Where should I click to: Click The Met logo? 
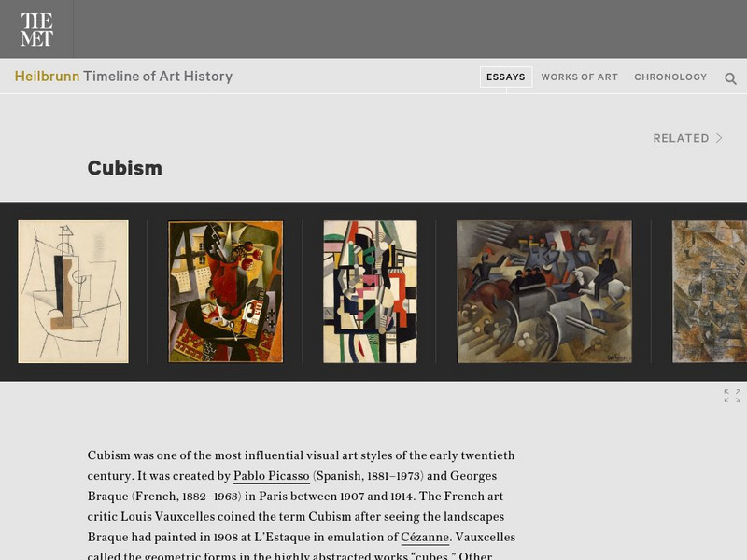click(x=36, y=29)
